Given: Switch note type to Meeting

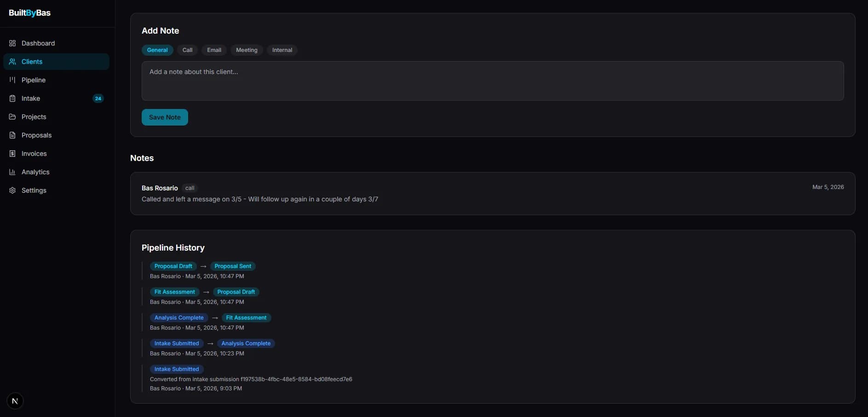Looking at the screenshot, I should (x=247, y=50).
